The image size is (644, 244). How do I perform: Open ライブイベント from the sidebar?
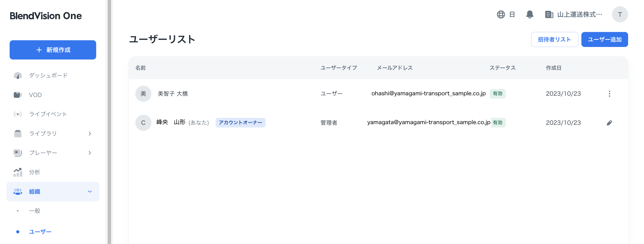[48, 114]
